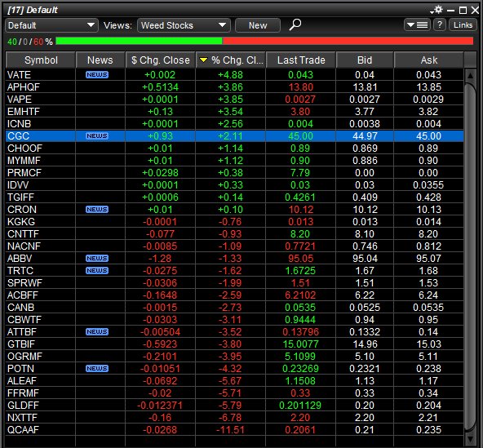483x448 pixels.
Task: Click the search magnifier icon
Action: tap(295, 25)
